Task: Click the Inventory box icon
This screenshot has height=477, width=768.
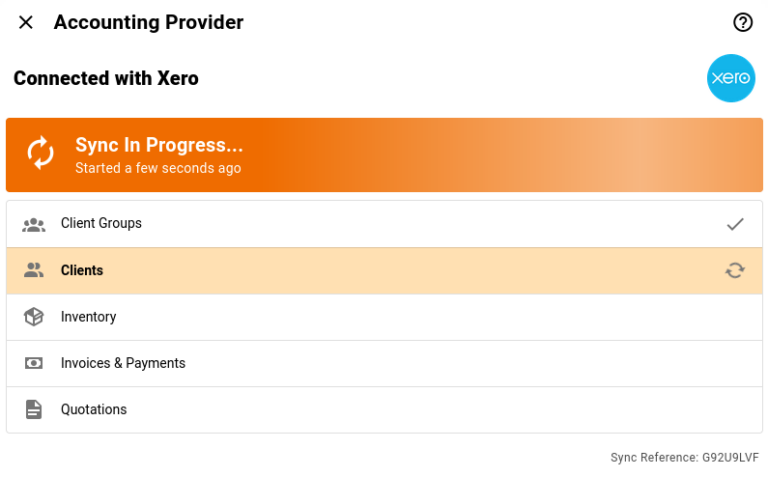Action: 34,317
